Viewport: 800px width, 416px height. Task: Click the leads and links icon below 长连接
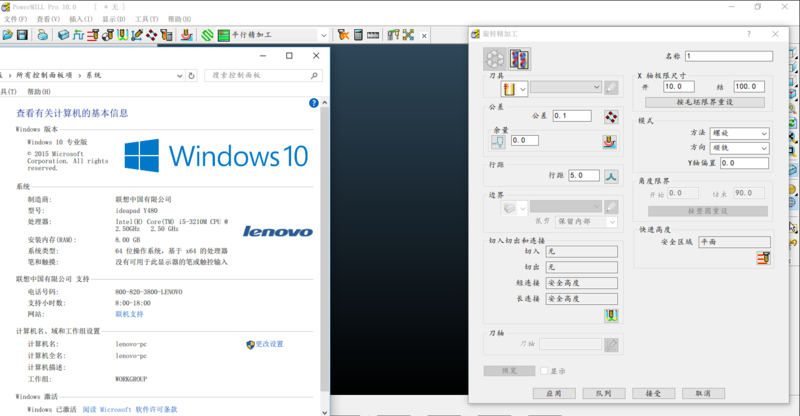click(611, 316)
